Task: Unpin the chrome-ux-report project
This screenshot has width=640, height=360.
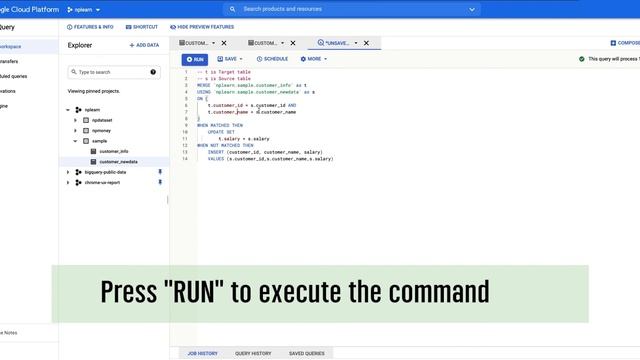Action: [x=160, y=182]
